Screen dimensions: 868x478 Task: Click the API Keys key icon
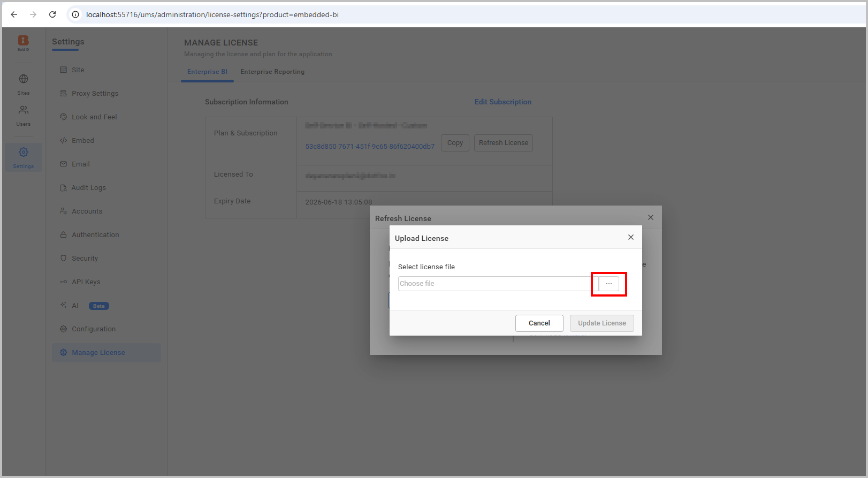[x=64, y=282]
